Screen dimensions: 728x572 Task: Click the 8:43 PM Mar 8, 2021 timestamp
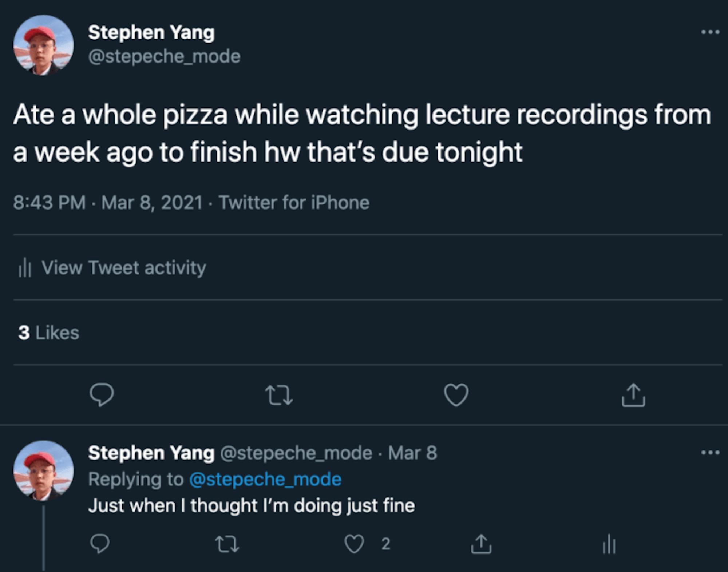pyautogui.click(x=108, y=203)
